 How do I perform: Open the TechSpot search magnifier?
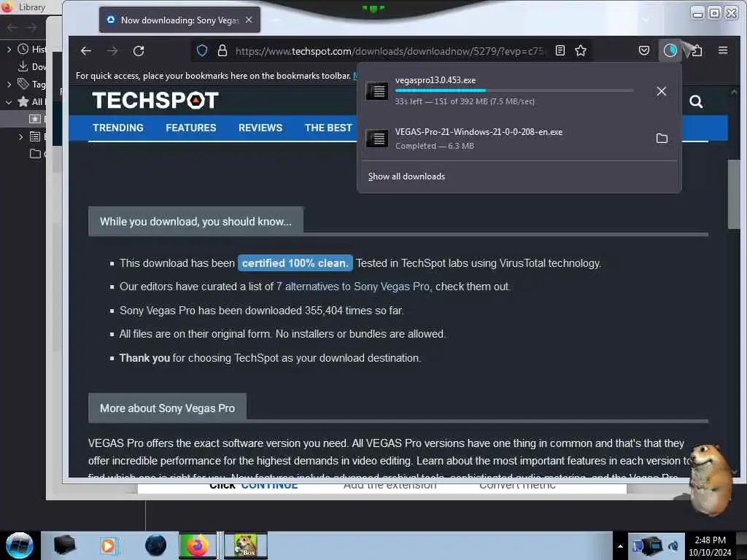tap(696, 101)
